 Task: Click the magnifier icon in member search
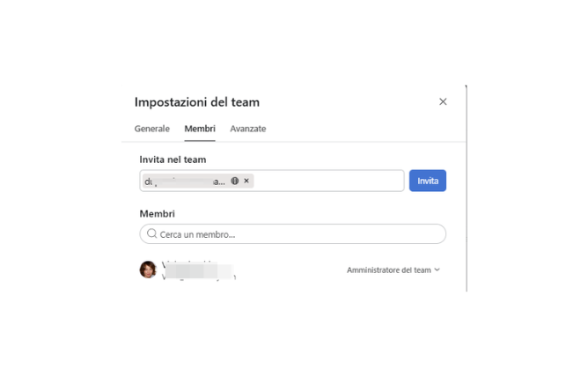pos(152,234)
